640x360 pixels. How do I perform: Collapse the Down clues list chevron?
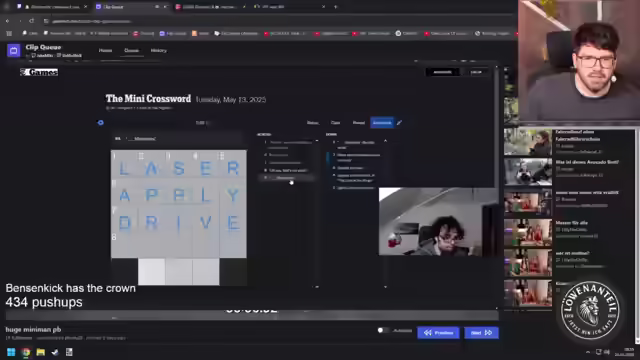point(385,141)
